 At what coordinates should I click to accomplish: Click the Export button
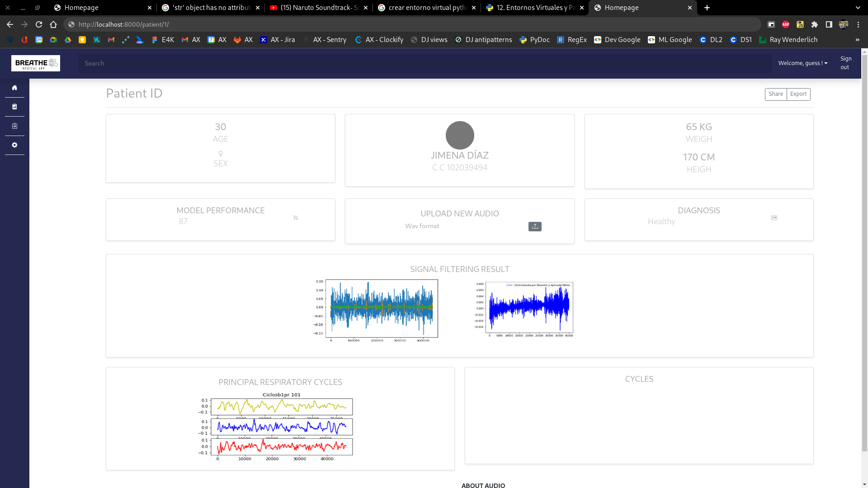(798, 94)
